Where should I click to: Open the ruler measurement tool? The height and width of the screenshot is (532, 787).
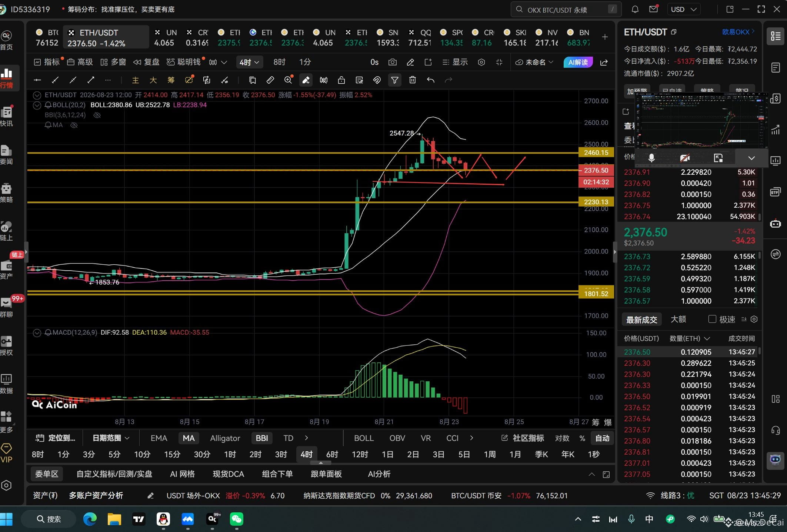(x=270, y=80)
